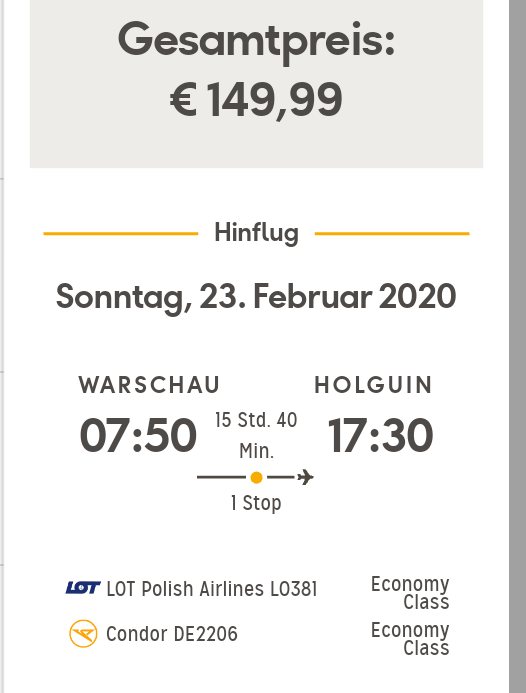Screen dimensions: 526x693
Task: Click the total price € 149,99
Action: [256, 100]
